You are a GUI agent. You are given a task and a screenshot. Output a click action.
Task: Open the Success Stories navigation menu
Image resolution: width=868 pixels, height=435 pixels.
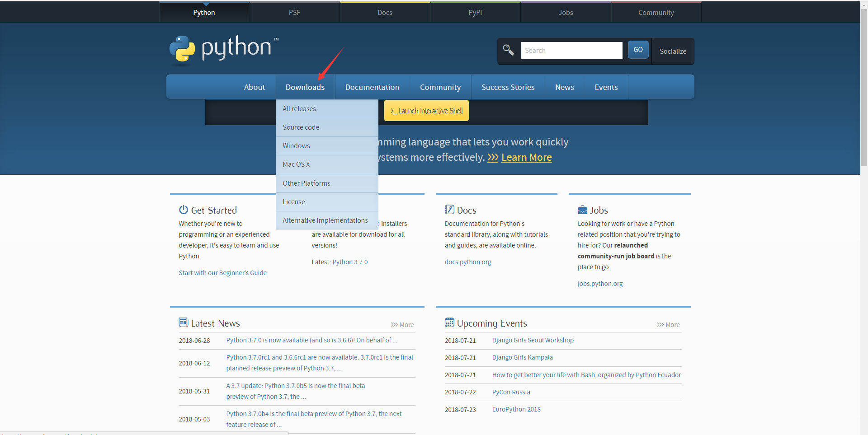(x=508, y=87)
